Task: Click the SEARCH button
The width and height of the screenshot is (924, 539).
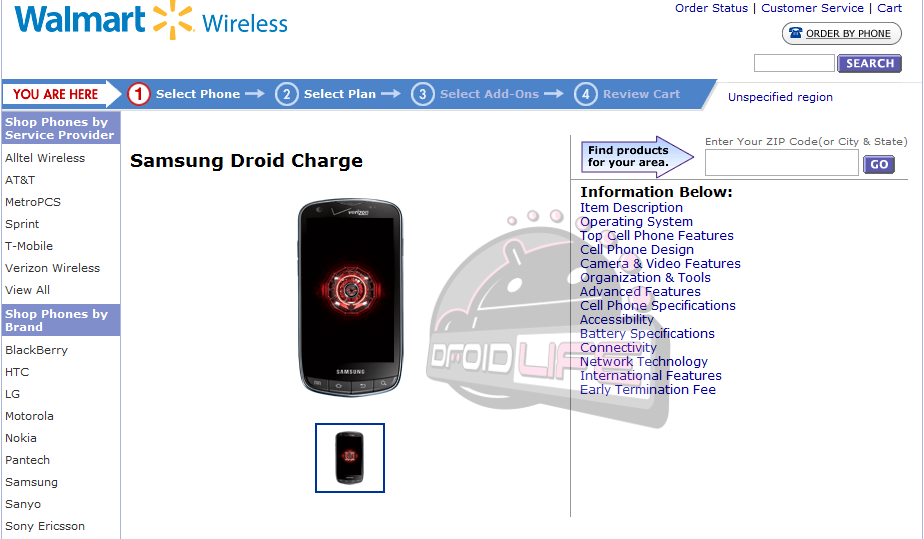Action: click(869, 63)
